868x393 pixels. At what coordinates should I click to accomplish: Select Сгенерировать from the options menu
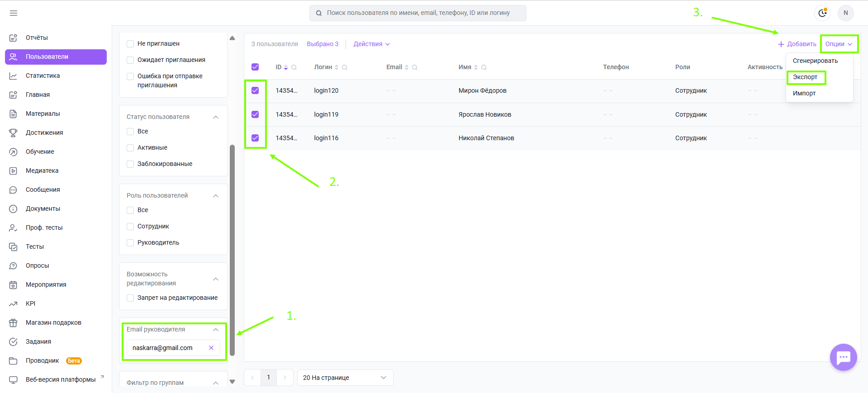[815, 61]
